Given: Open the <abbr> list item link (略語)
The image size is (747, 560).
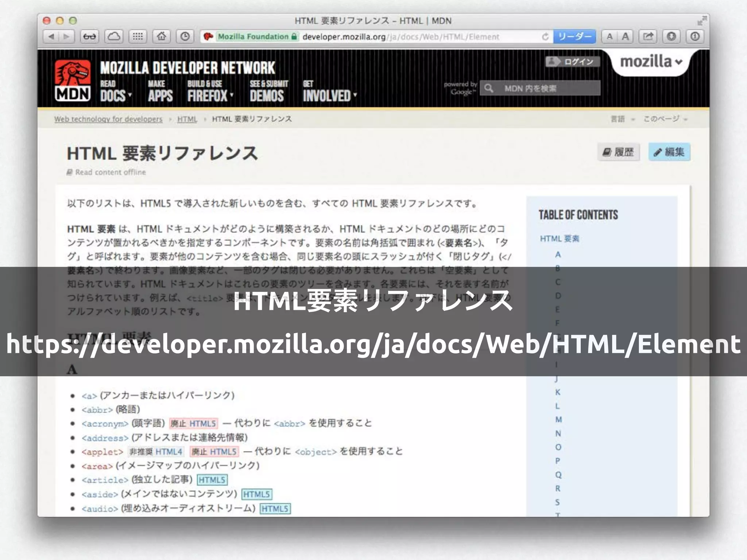Looking at the screenshot, I should point(97,410).
